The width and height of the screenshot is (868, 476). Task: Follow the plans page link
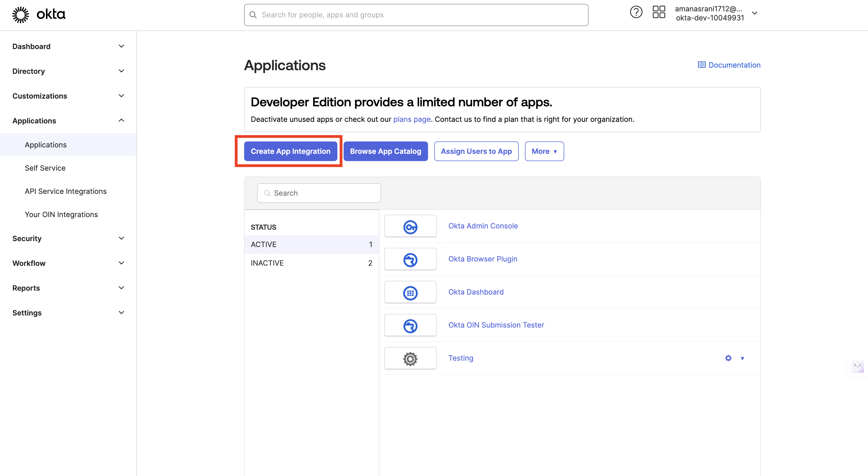412,119
